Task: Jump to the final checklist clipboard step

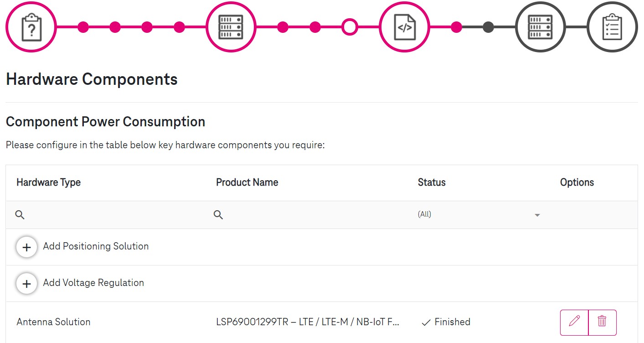Action: click(612, 27)
